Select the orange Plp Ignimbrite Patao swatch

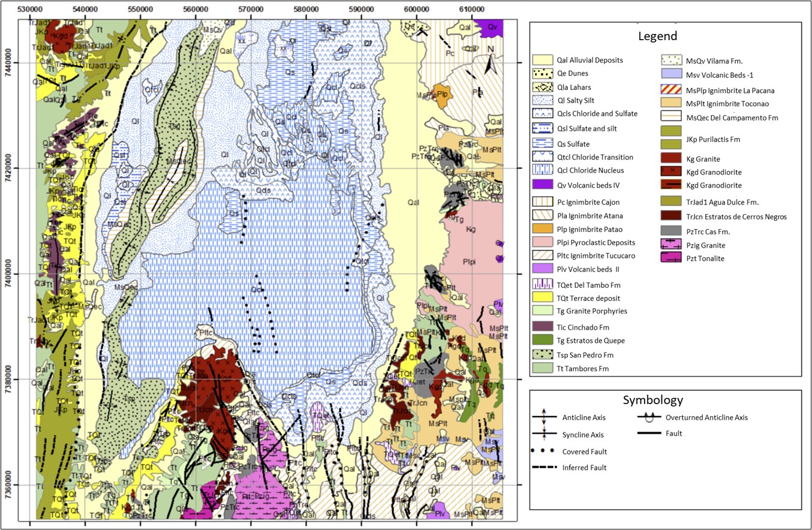coord(543,229)
